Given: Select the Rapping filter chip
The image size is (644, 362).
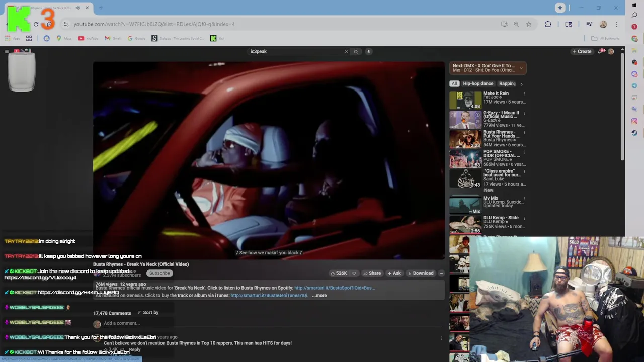Looking at the screenshot, I should 507,84.
